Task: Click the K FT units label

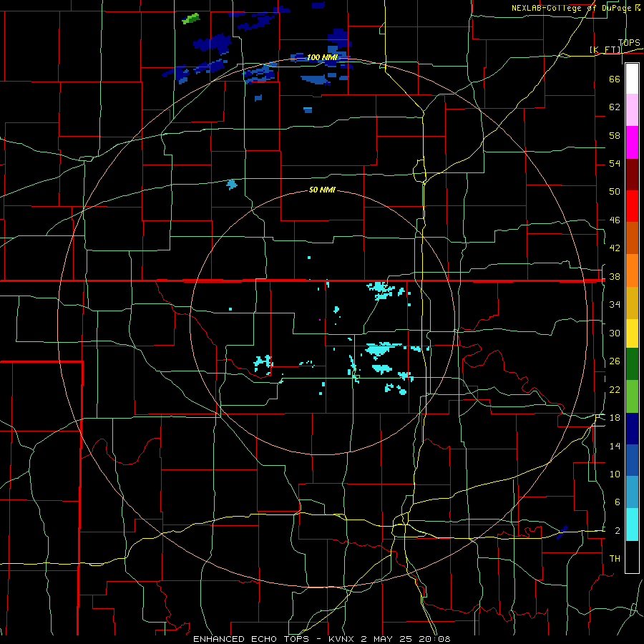Action: click(605, 50)
